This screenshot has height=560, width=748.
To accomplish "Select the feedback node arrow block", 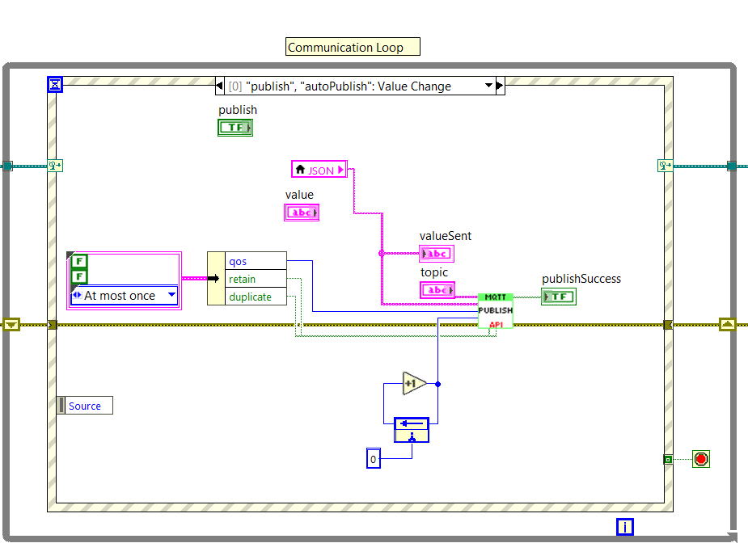I will [412, 429].
